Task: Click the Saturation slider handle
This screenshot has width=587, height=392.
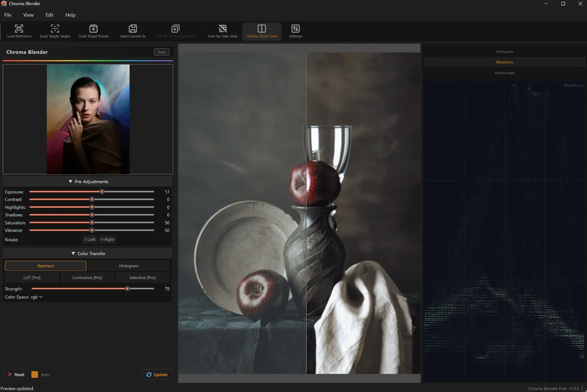Action: 92,223
